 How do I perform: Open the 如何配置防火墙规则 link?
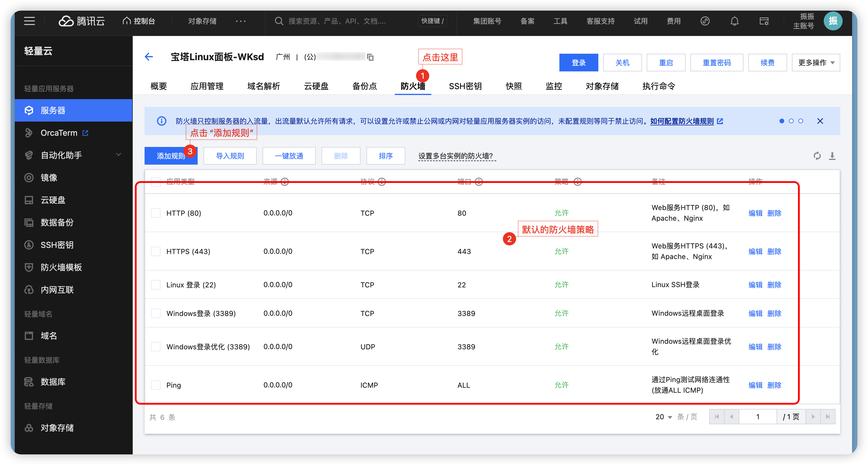pos(682,121)
